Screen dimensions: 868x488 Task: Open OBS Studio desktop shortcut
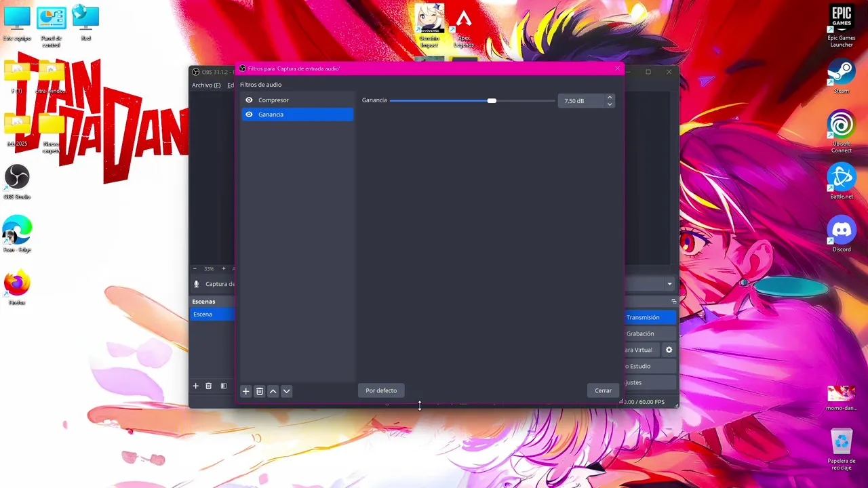[x=17, y=182]
